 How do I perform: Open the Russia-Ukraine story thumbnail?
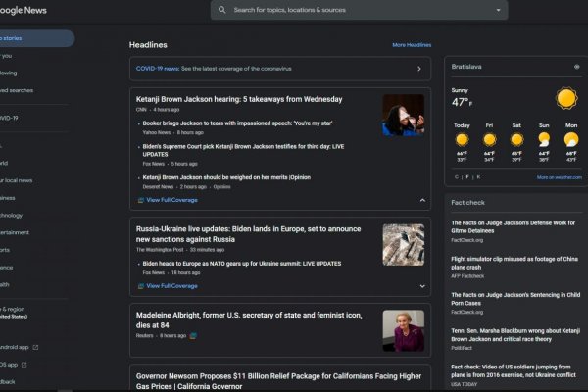(404, 245)
